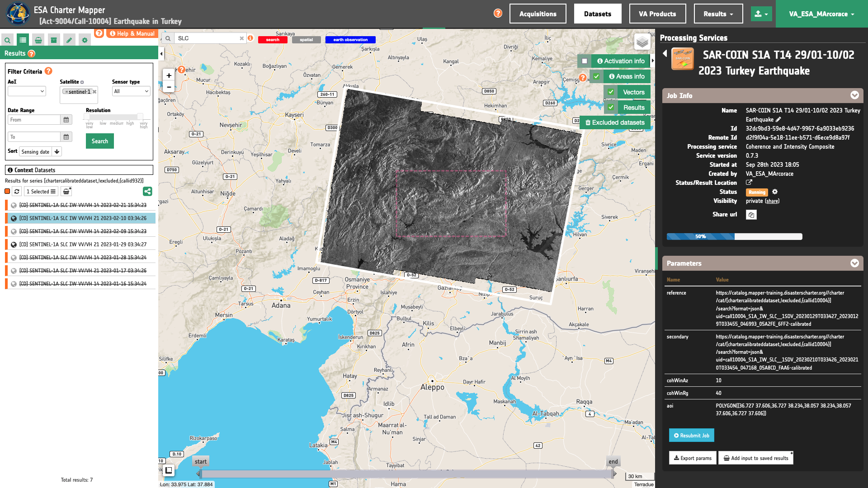Uncheck the Vectors layer checkbox
This screenshot has height=488, width=868.
611,92
